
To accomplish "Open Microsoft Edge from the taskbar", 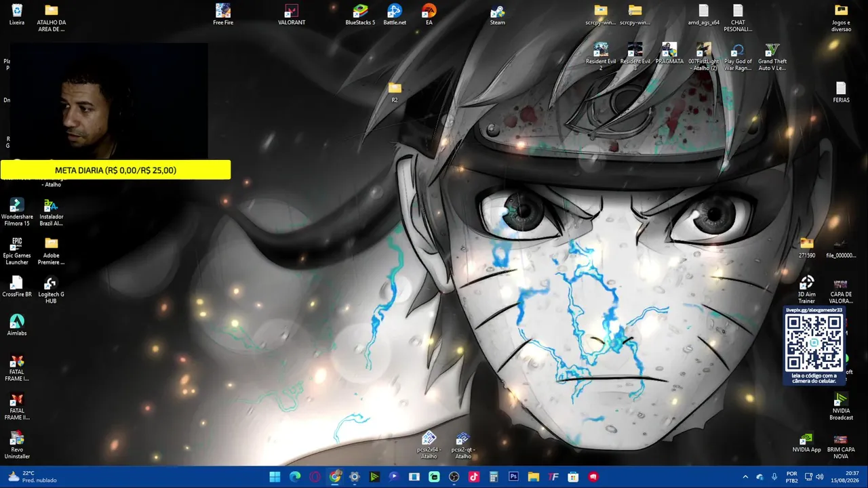I will (x=295, y=477).
